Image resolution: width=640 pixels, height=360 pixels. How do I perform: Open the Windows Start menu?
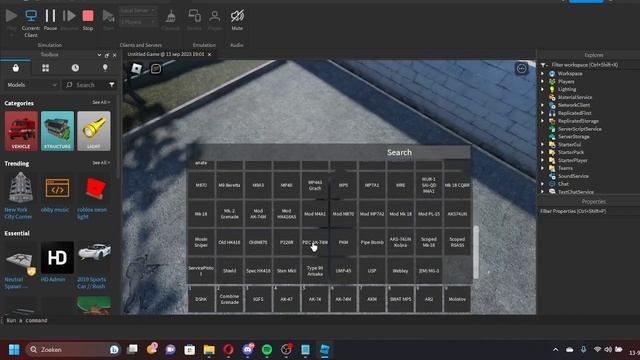point(14,350)
